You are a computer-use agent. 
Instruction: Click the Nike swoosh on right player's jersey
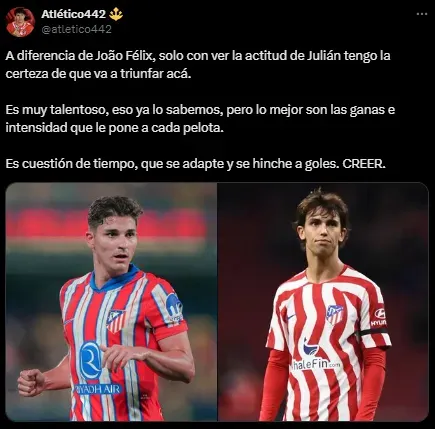click(291, 316)
